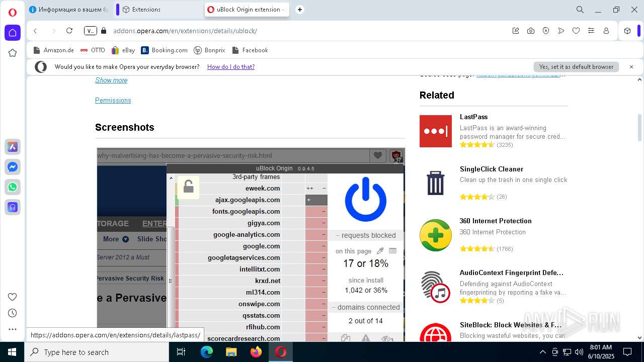
Task: Open LastPass related extension title
Action: click(x=473, y=117)
